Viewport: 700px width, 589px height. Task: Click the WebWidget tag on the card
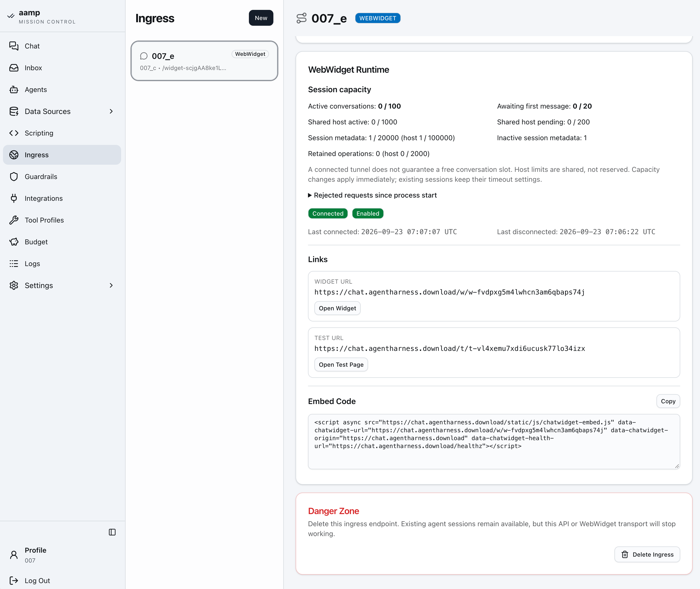click(250, 54)
